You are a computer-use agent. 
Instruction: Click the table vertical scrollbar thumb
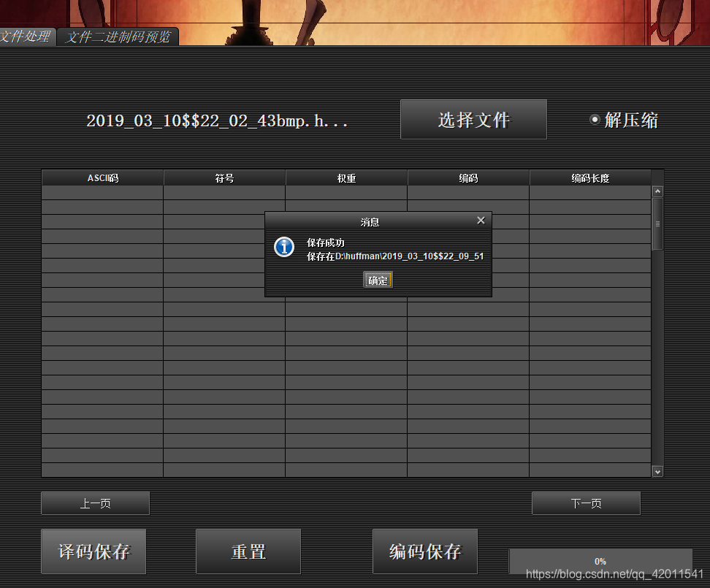[657, 224]
